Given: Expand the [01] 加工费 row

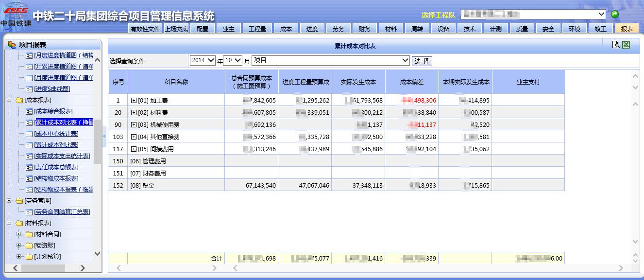Looking at the screenshot, I should point(134,101).
